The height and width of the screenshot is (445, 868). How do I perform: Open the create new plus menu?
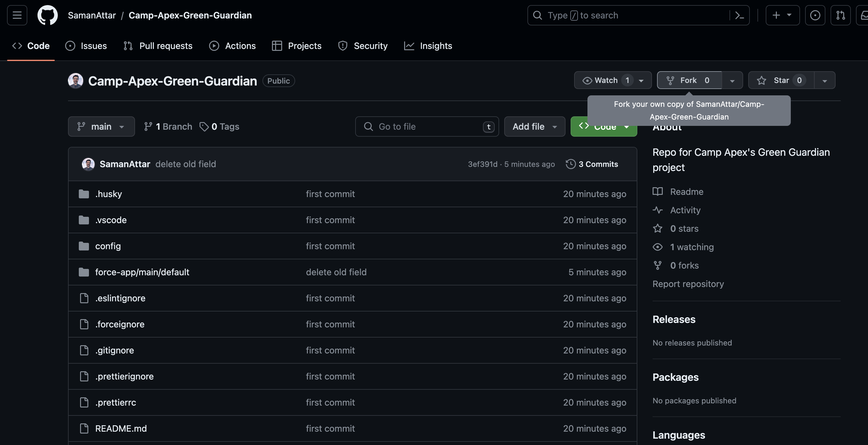783,15
